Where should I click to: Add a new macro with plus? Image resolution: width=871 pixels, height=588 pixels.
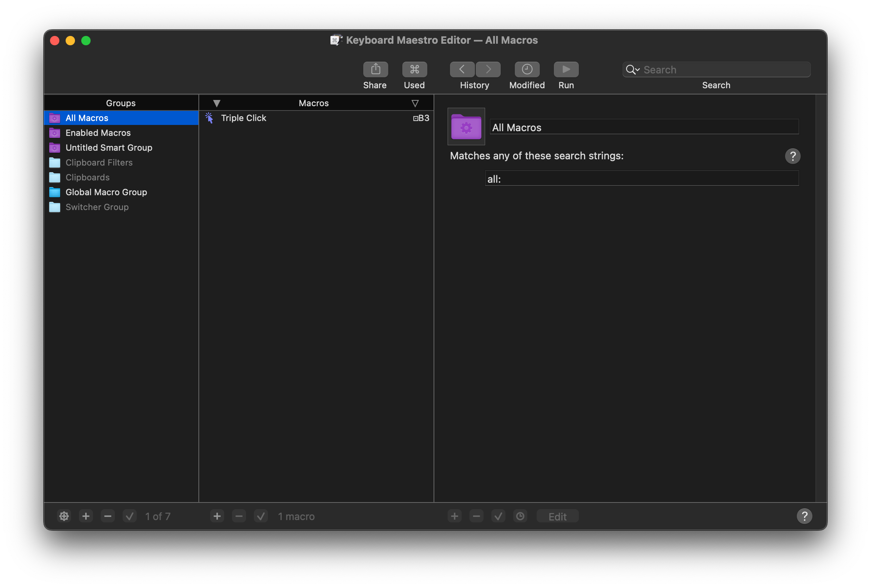217,516
